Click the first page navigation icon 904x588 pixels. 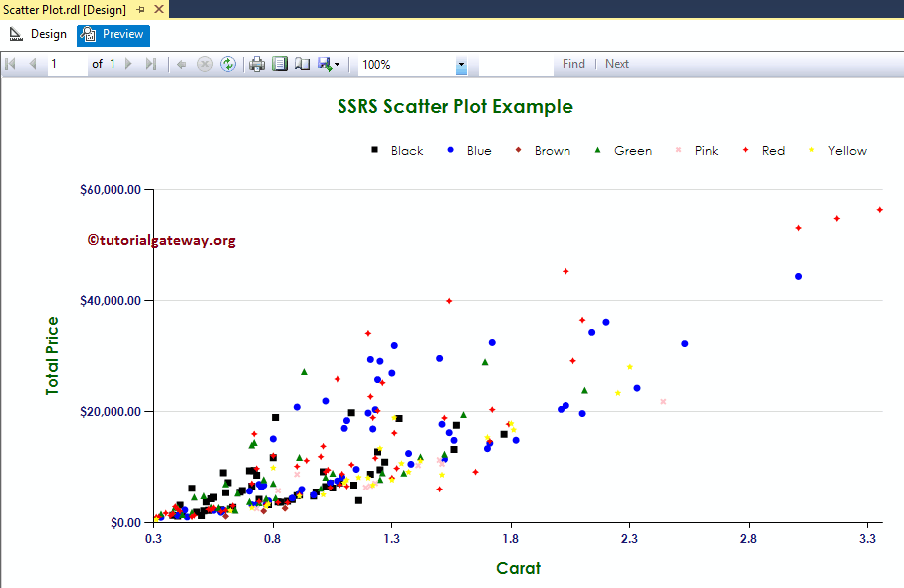(12, 64)
